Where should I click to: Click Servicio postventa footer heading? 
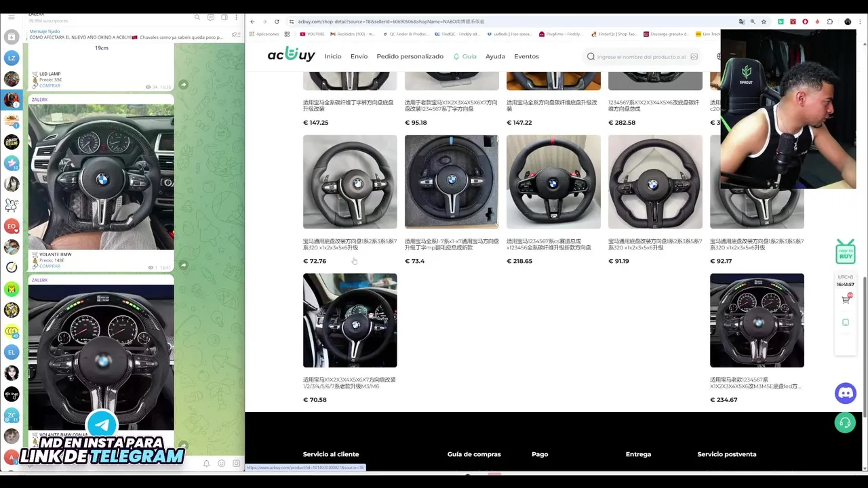[727, 454]
